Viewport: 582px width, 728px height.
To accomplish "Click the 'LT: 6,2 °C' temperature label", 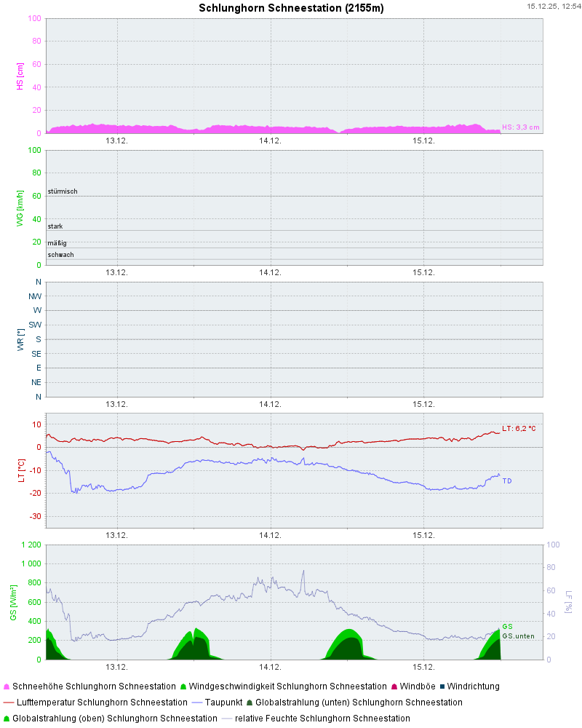I will point(519,428).
